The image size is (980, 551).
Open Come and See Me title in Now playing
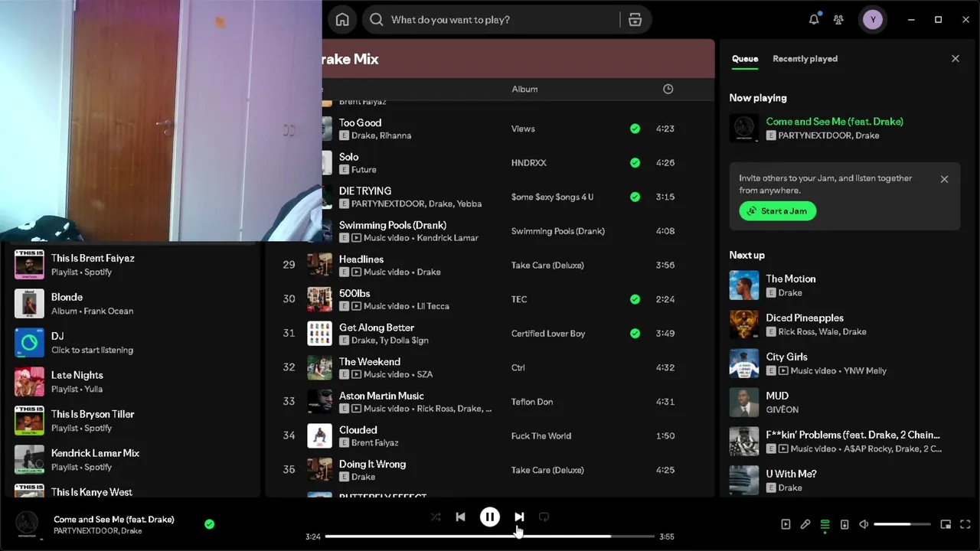(835, 122)
